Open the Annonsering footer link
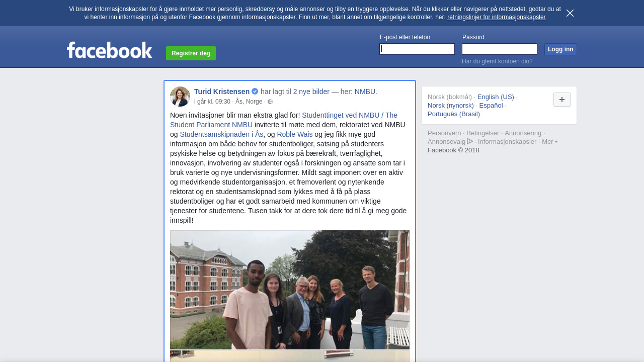 point(523,133)
